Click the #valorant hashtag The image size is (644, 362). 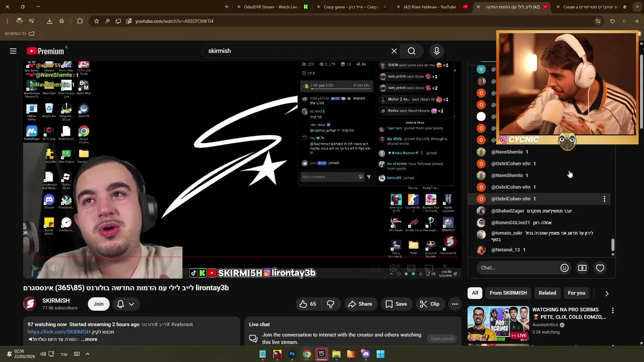tap(182, 325)
